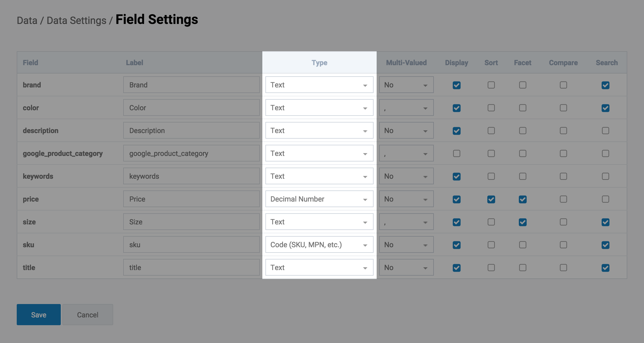Turn off Sort for price field
Screen dimensions: 644x343
click(x=491, y=199)
